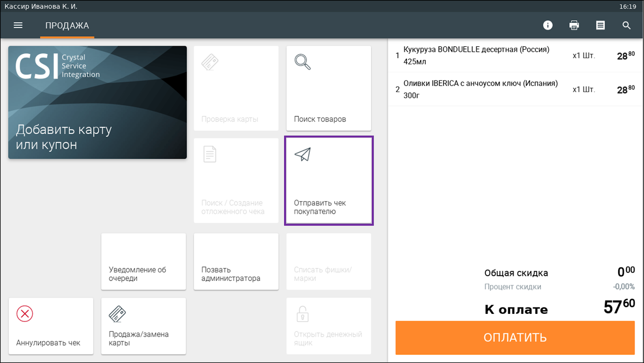
Task: Click the padlock icon on cash drawer tile
Action: point(303,314)
